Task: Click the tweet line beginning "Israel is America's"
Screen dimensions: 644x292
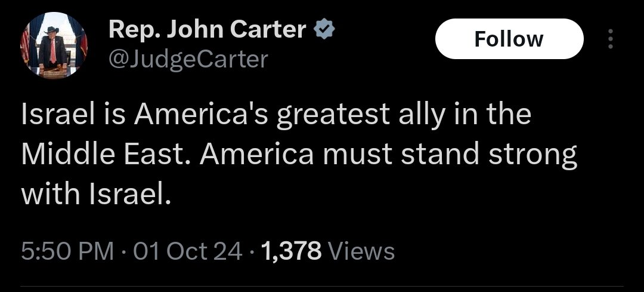Action: (275, 115)
